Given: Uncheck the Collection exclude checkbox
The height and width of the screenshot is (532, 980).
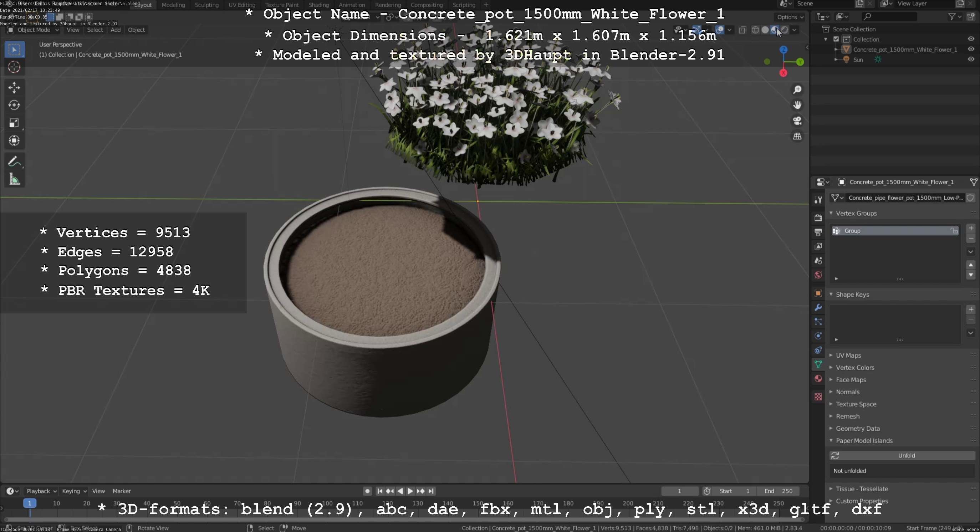Looking at the screenshot, I should point(836,39).
